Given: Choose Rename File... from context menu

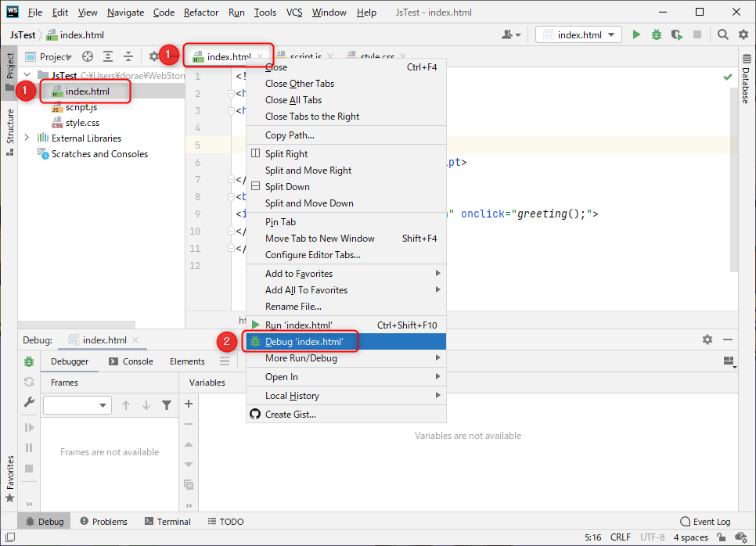Looking at the screenshot, I should (x=346, y=307).
